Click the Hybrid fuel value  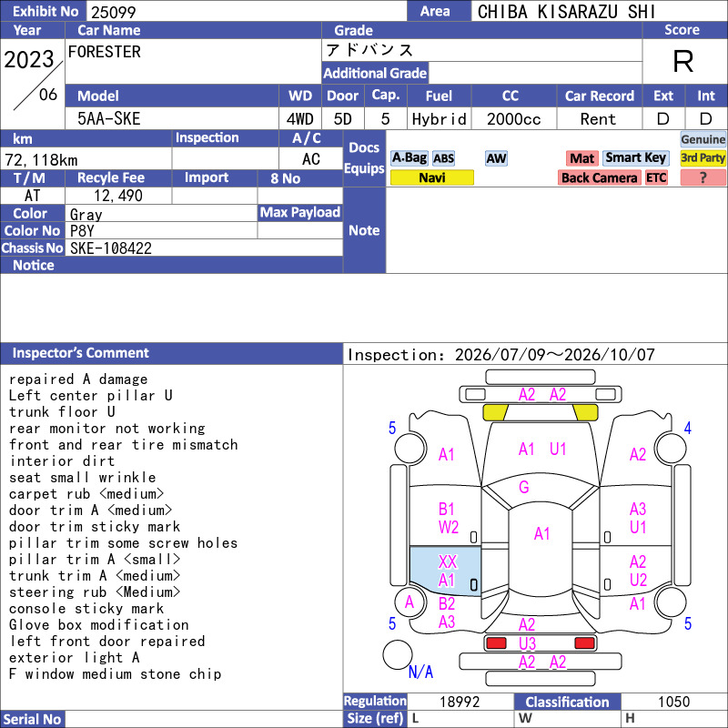pos(440,119)
